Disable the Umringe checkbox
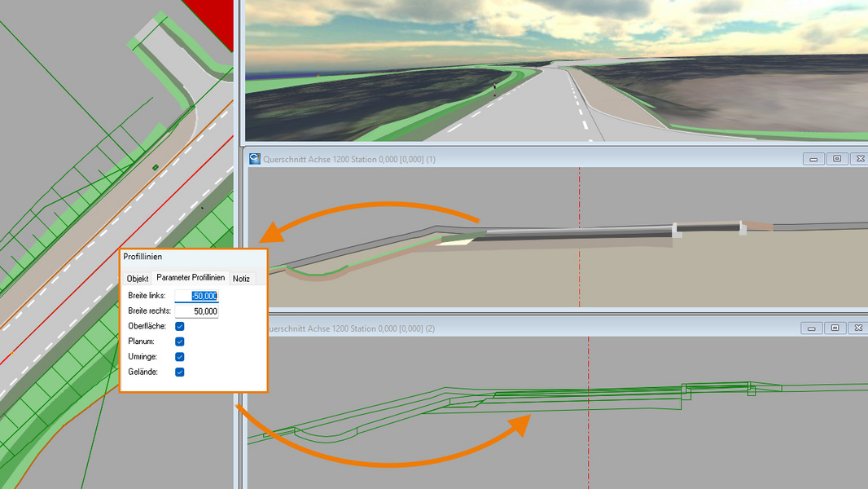Screen dimensions: 868x489 [180, 357]
